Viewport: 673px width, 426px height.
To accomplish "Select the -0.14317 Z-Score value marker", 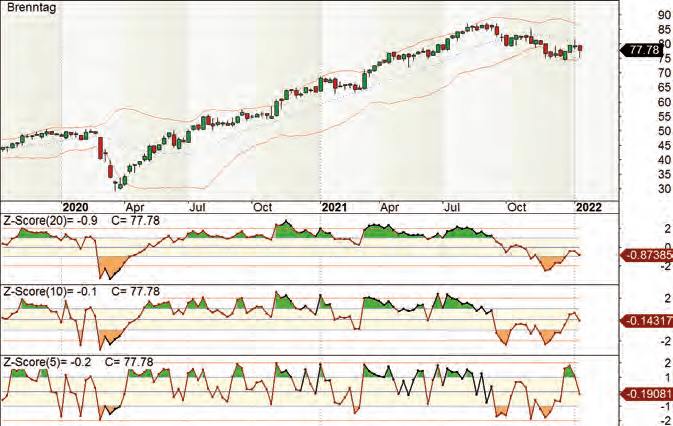I will 647,320.
